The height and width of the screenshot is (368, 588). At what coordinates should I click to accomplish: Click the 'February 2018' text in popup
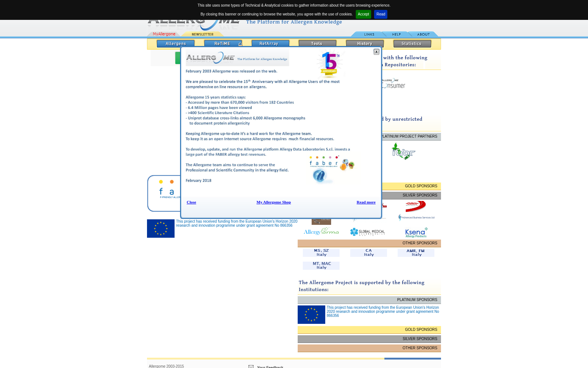pos(198,181)
